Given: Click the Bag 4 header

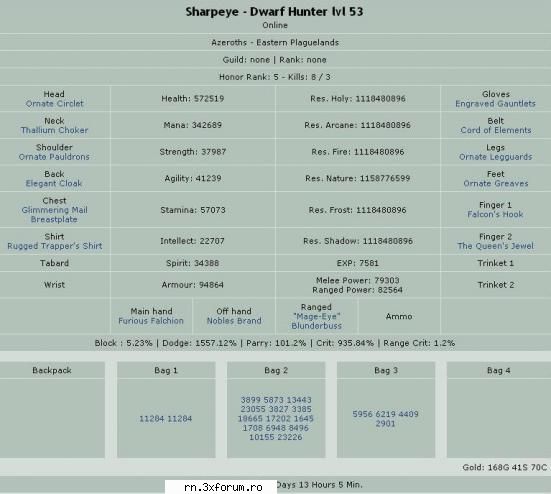Looking at the screenshot, I should (499, 370).
